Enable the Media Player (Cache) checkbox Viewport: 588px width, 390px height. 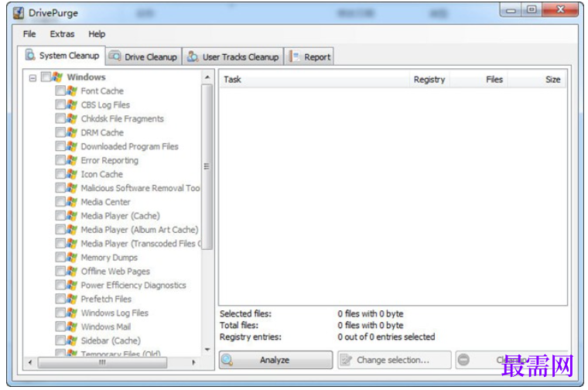coord(60,216)
